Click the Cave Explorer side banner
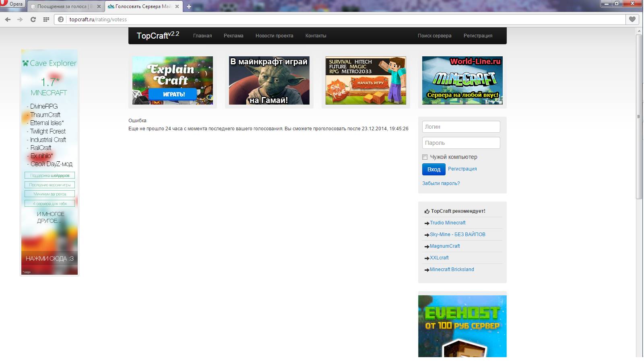The image size is (644, 362). tap(50, 162)
